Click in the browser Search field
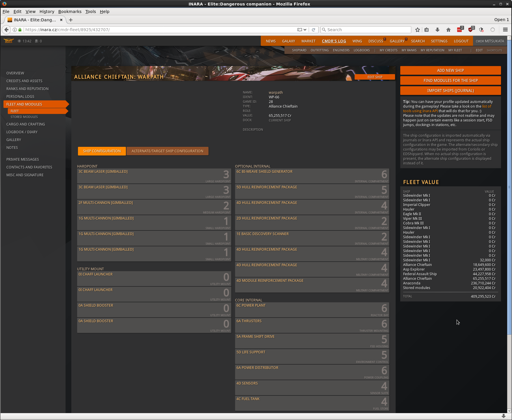This screenshot has width=512, height=420. [x=366, y=30]
